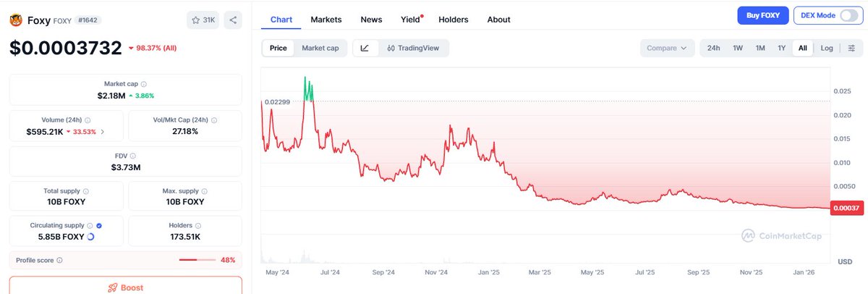Click the Jan '25 axis label

pyautogui.click(x=490, y=273)
